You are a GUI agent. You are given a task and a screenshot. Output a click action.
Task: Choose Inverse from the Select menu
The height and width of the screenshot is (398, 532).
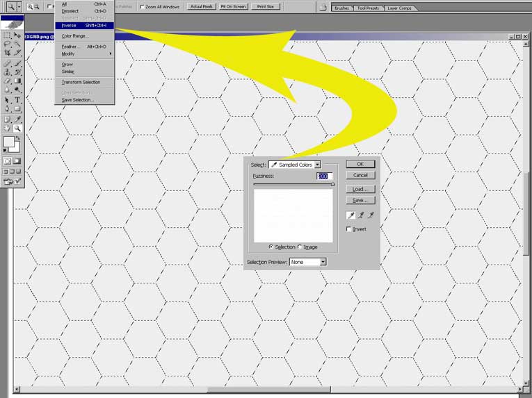[x=84, y=26]
